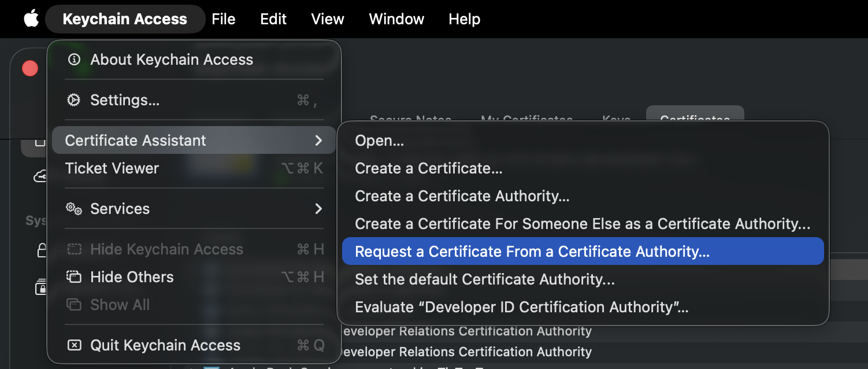Click the Services gears icon

[x=74, y=209]
